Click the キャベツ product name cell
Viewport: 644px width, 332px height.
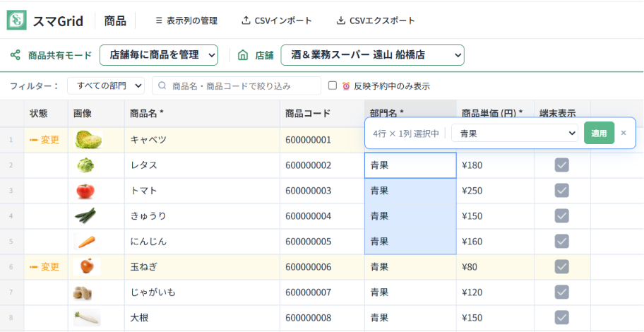(203, 140)
